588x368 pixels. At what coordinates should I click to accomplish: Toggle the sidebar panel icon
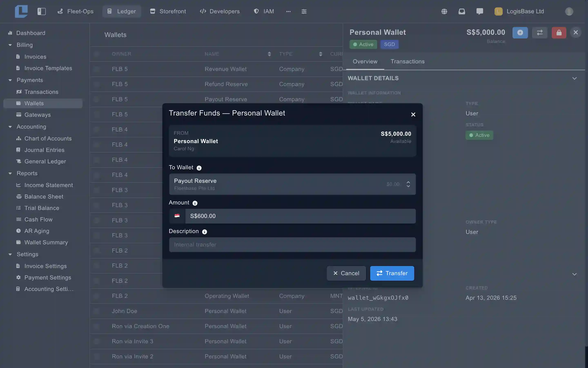[x=42, y=11]
